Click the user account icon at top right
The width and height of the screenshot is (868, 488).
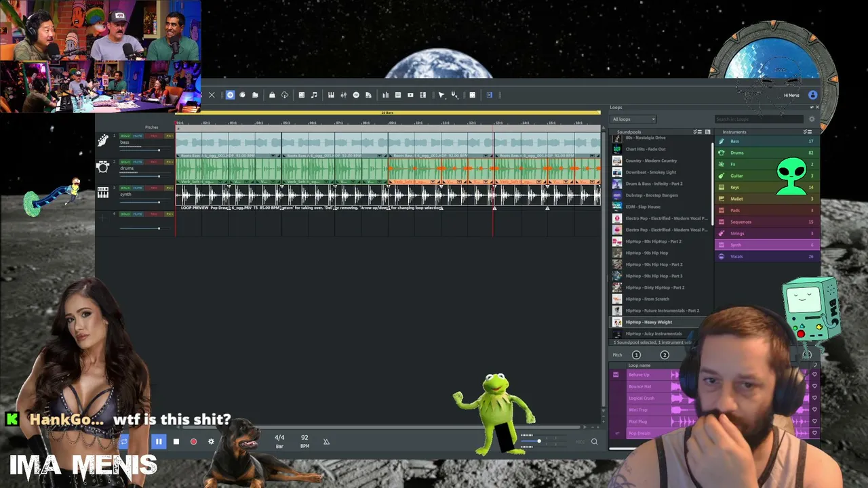pyautogui.click(x=813, y=95)
